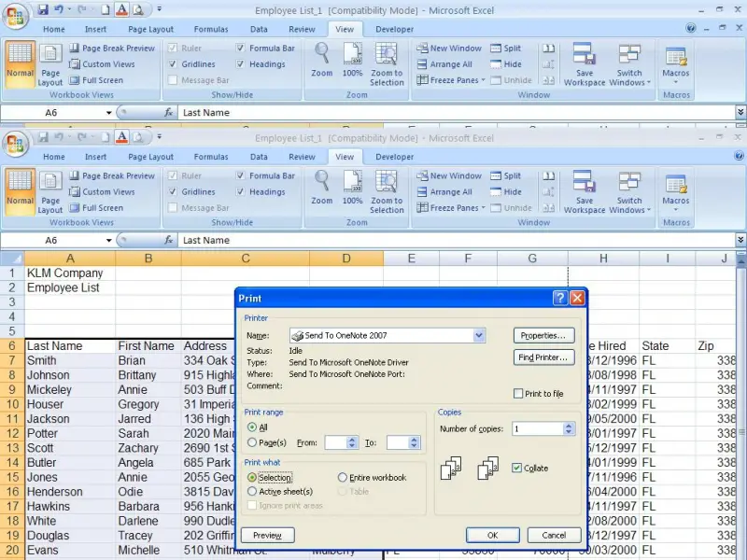Uncheck the Collate checkbox in the Print dialog

coord(517,469)
